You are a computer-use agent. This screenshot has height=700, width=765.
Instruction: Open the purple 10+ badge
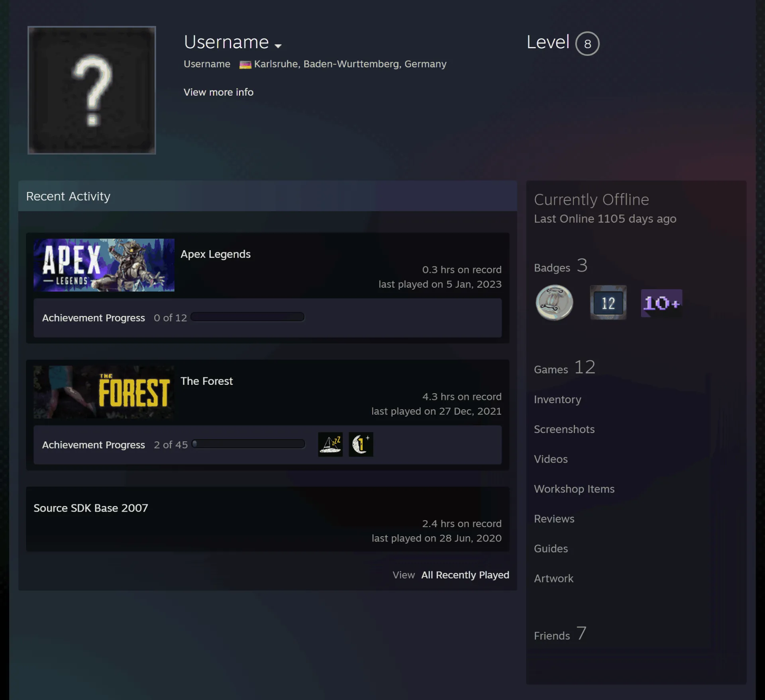(x=661, y=303)
